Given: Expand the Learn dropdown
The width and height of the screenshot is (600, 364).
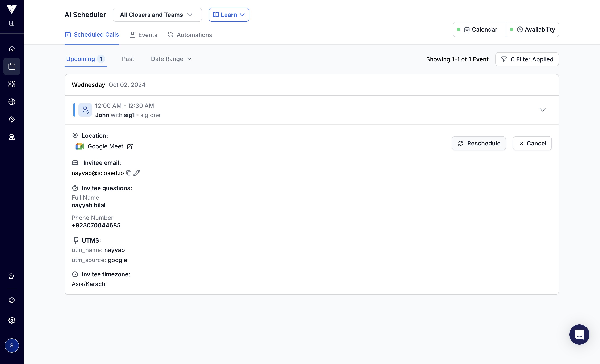Looking at the screenshot, I should [229, 15].
